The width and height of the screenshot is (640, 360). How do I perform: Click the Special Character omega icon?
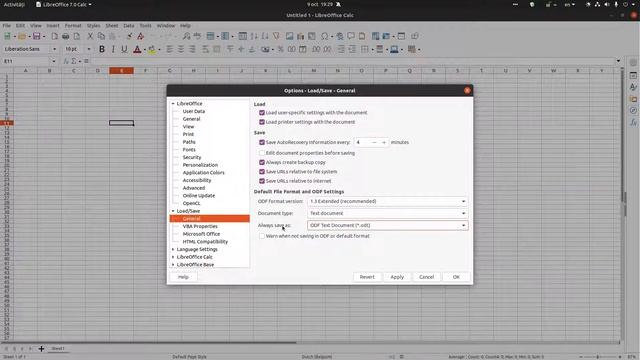[324, 36]
